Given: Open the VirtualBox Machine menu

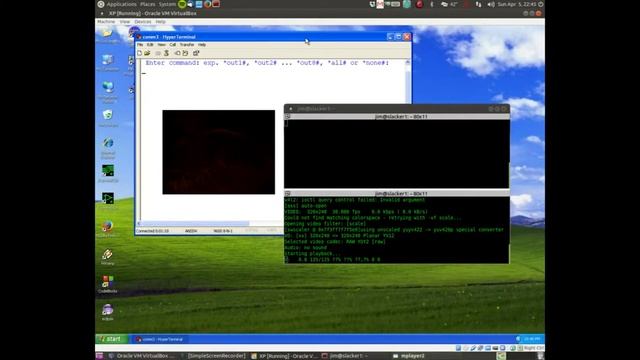Looking at the screenshot, I should [x=106, y=22].
